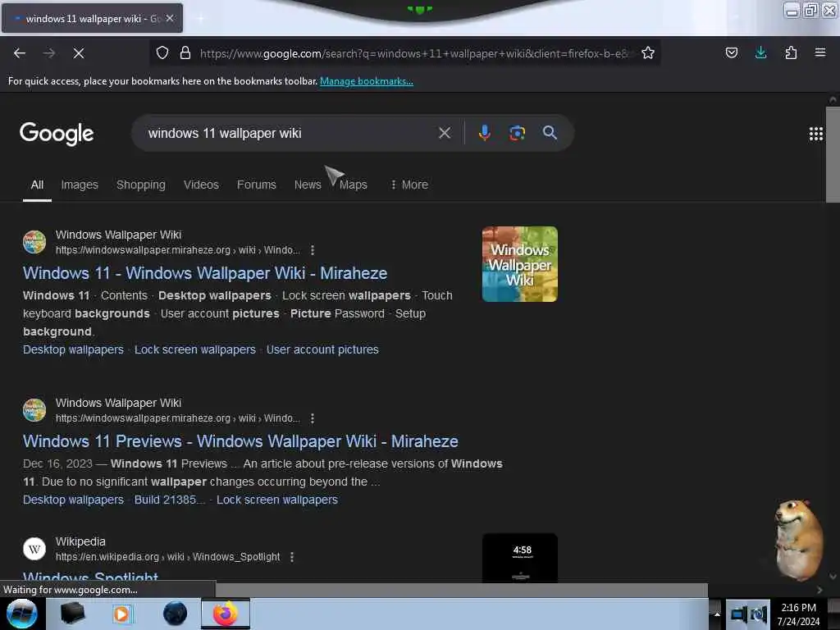Save page to Pocket
The image size is (840, 630).
pyautogui.click(x=732, y=53)
